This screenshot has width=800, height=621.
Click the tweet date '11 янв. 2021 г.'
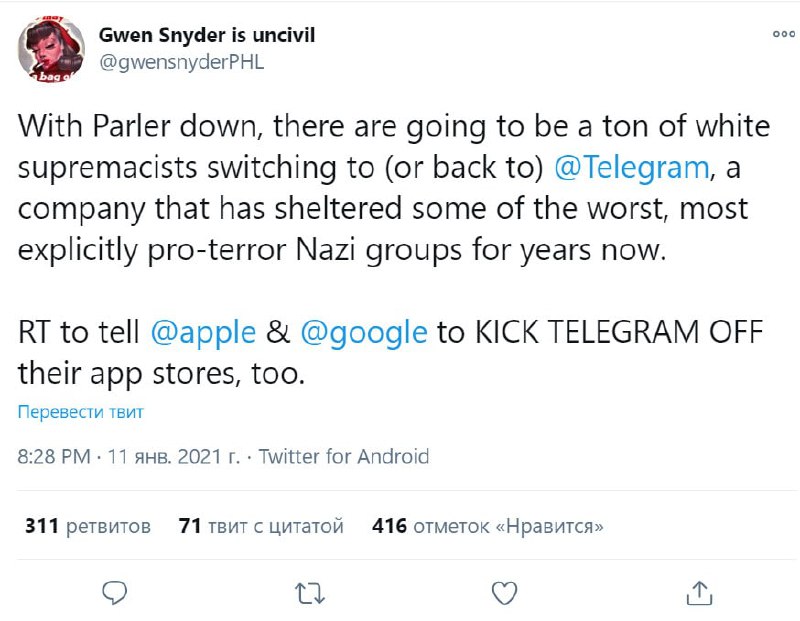172,457
